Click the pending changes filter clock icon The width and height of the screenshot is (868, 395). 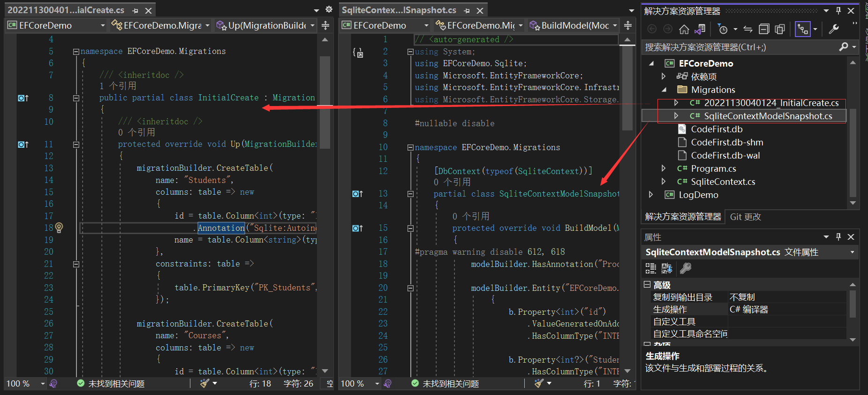point(723,30)
